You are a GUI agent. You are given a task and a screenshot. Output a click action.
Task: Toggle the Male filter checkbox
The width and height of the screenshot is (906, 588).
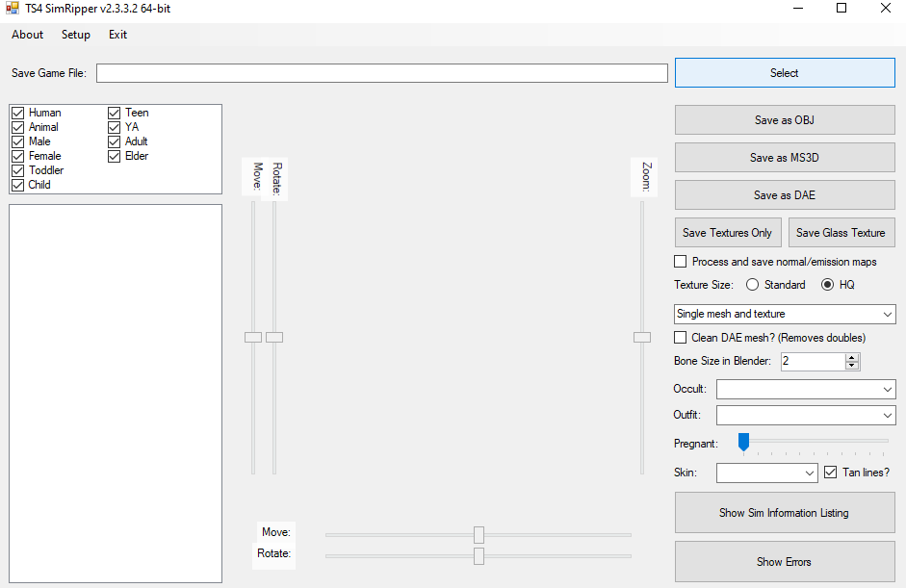(18, 141)
